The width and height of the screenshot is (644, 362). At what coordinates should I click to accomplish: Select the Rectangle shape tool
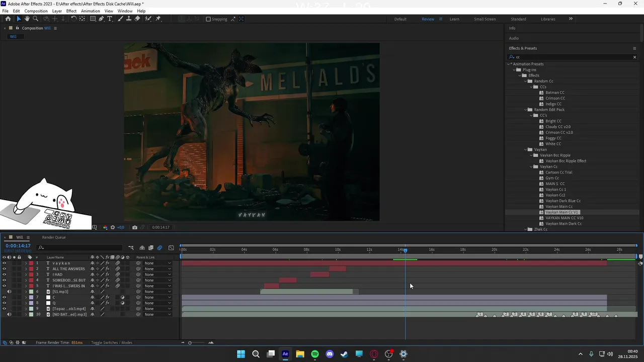(x=93, y=19)
